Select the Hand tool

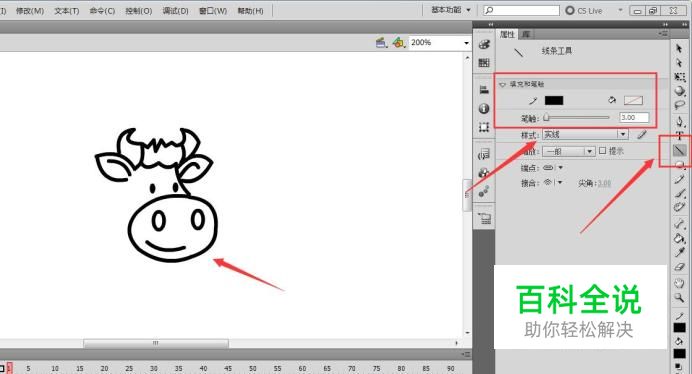coord(679,283)
